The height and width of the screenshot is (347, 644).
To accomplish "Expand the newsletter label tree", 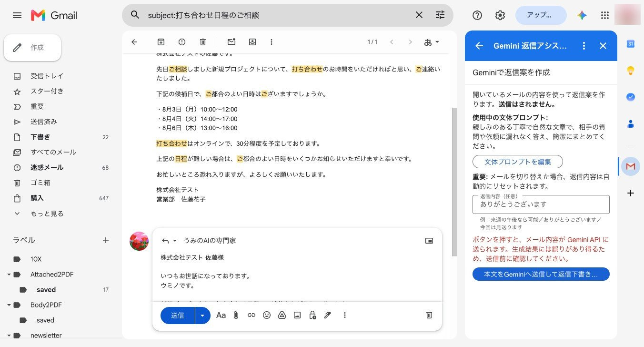I will click(9, 336).
